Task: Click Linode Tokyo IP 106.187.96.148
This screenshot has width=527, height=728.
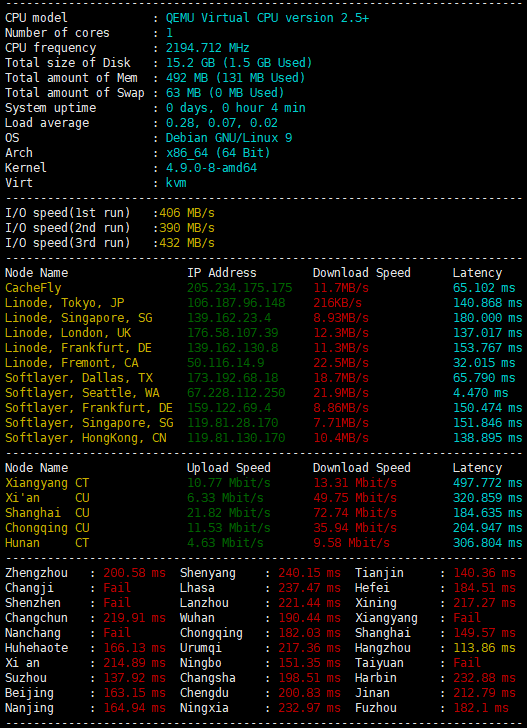Action: 236,303
